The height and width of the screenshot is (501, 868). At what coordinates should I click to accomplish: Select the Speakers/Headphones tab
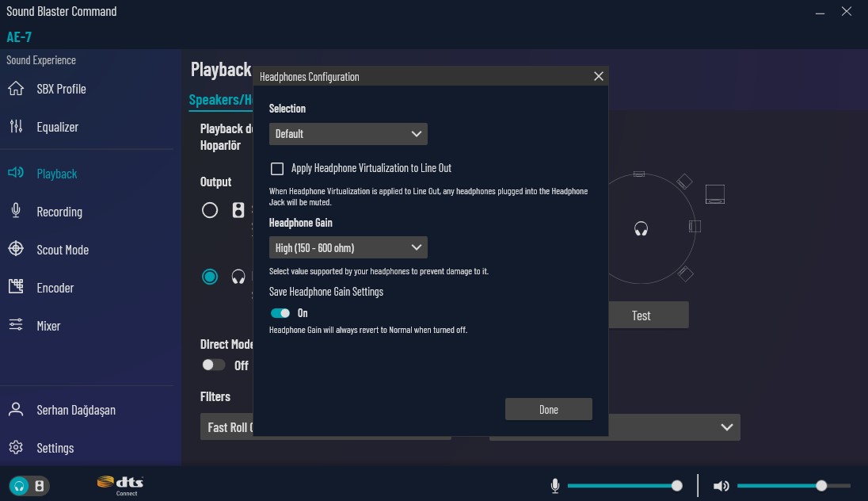click(220, 100)
